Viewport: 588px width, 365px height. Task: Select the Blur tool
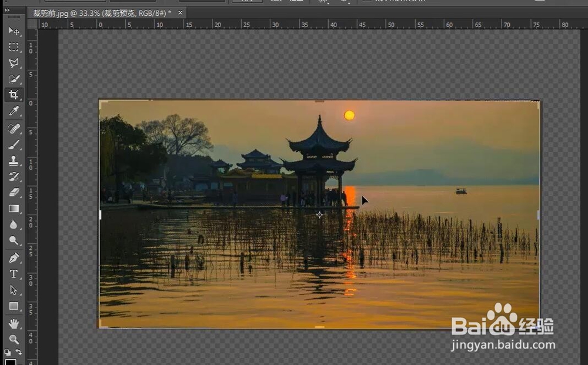coord(14,225)
